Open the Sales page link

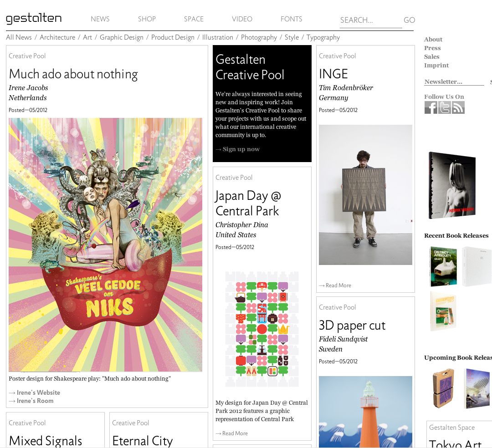[x=432, y=57]
